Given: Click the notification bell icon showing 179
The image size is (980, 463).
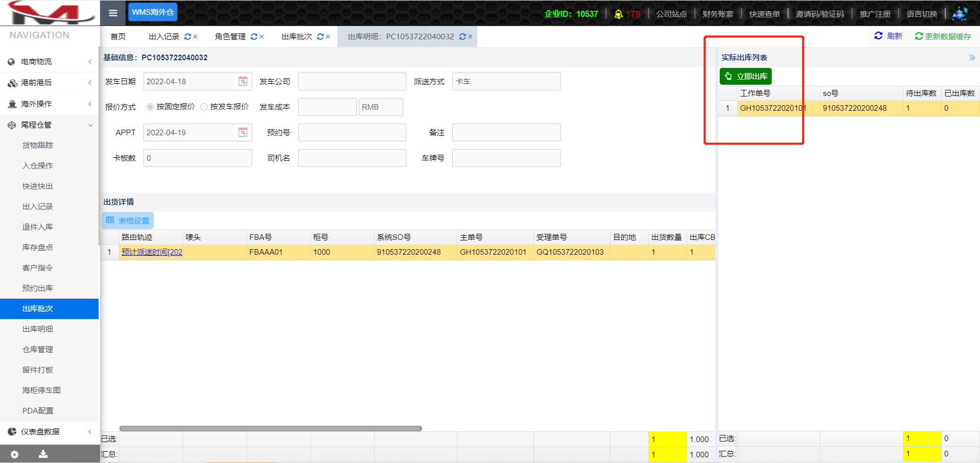Looking at the screenshot, I should (x=618, y=14).
